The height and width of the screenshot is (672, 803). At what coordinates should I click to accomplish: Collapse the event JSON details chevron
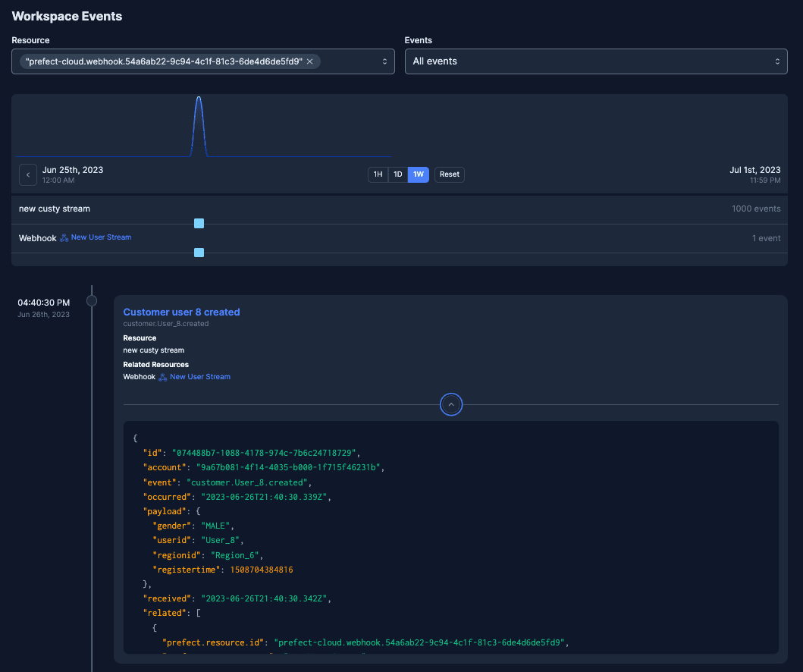click(451, 405)
